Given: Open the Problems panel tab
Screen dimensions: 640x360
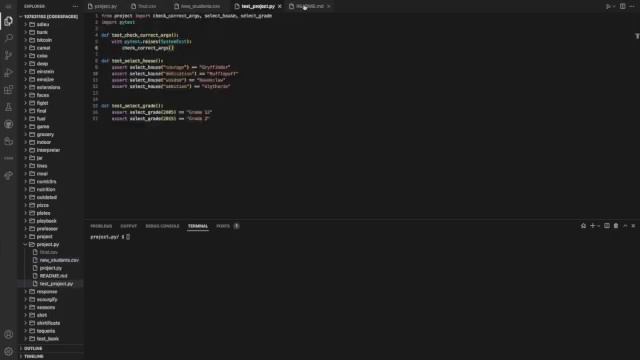Looking at the screenshot, I should point(101,226).
